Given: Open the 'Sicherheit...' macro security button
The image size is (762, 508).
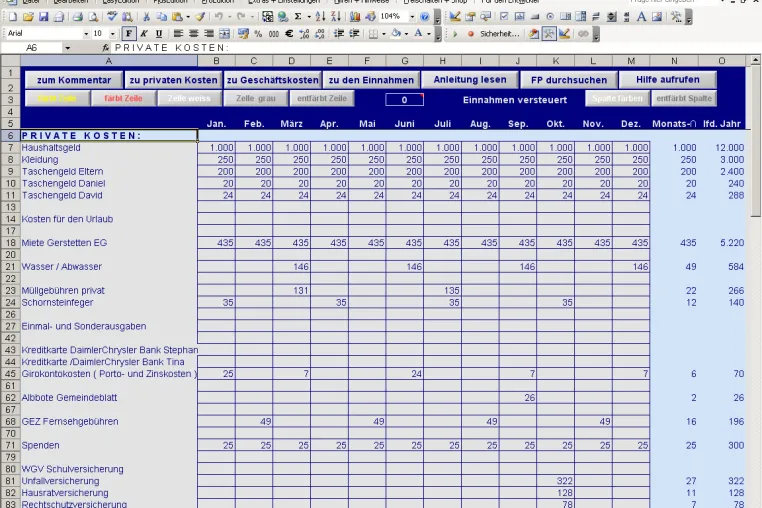Looking at the screenshot, I should coord(499,34).
